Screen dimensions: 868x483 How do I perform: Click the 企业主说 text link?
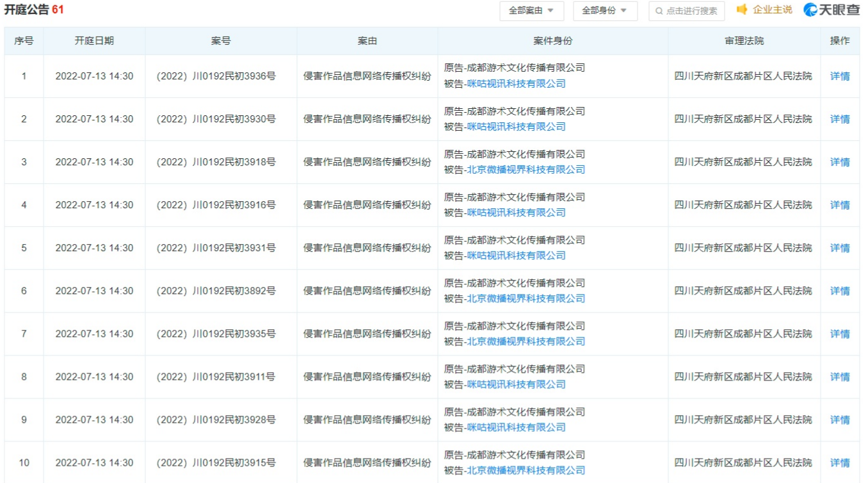(x=772, y=10)
